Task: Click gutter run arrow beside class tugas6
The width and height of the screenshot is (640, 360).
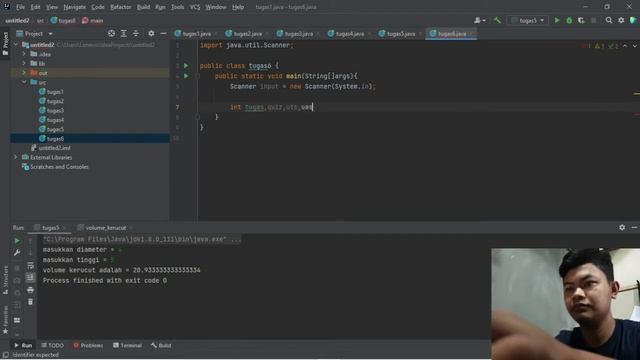Action: point(186,65)
